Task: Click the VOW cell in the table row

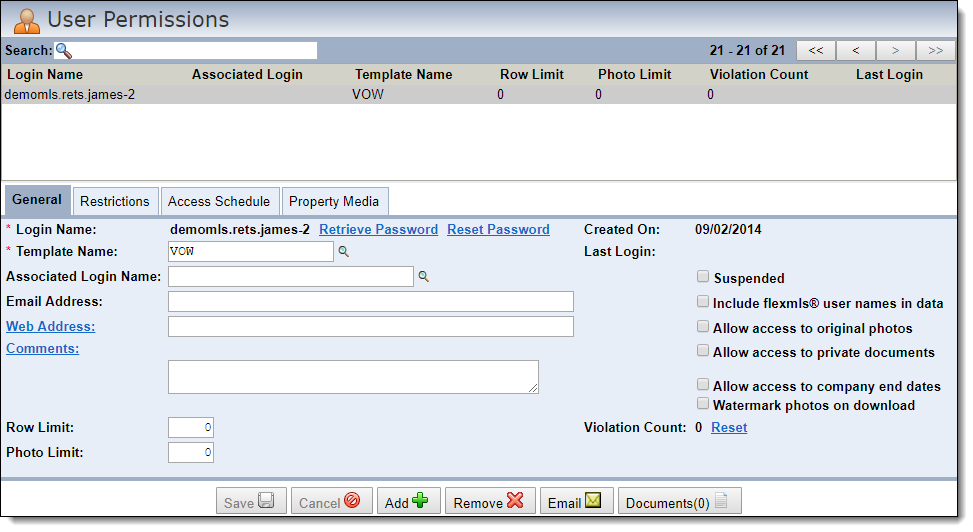Action: point(368,94)
